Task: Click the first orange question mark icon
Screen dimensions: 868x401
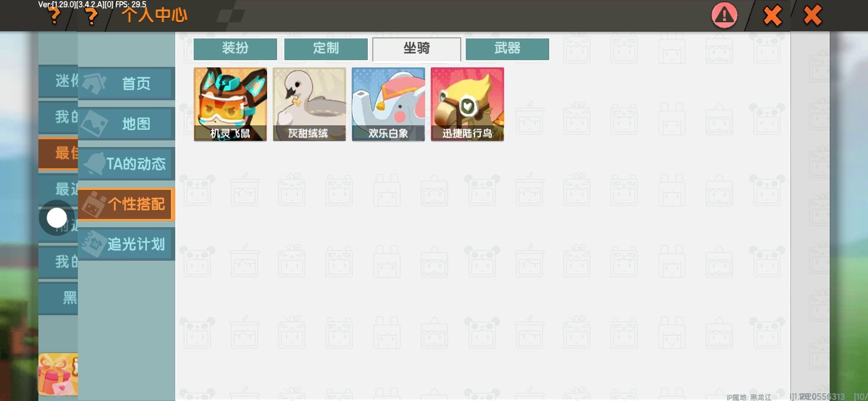Action: pyautogui.click(x=53, y=16)
